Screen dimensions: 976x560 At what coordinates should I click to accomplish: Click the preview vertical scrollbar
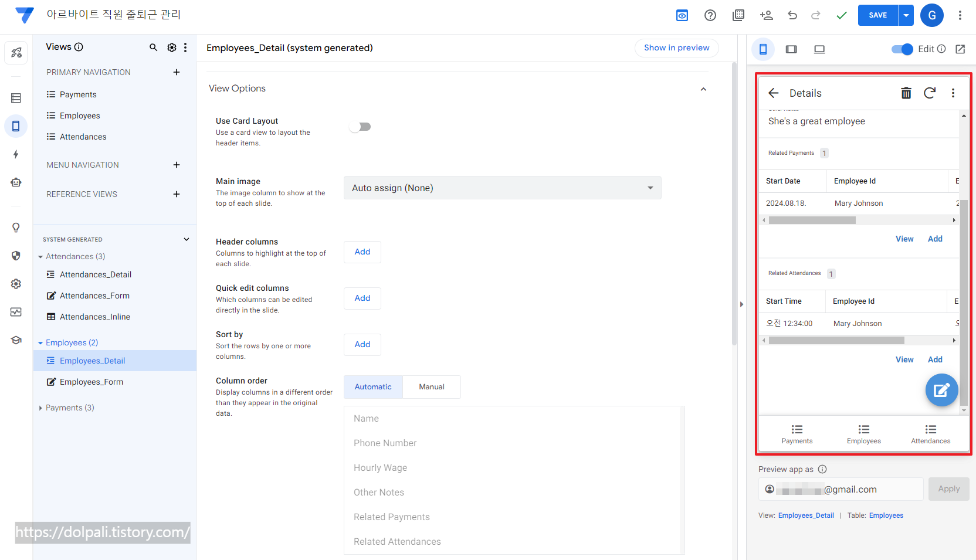coord(964,302)
